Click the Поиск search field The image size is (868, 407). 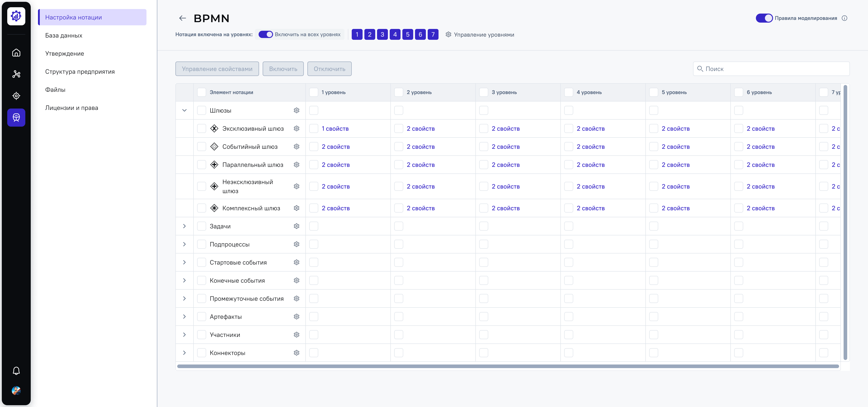772,69
